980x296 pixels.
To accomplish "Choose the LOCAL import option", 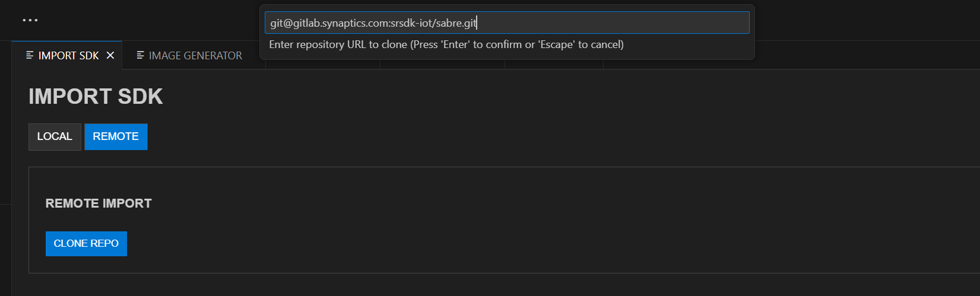I will 55,136.
